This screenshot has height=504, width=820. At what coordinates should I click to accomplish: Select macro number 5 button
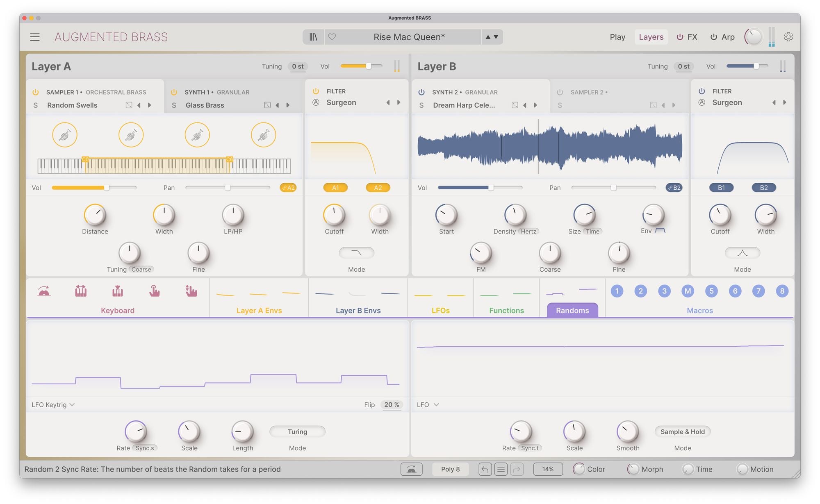(711, 291)
